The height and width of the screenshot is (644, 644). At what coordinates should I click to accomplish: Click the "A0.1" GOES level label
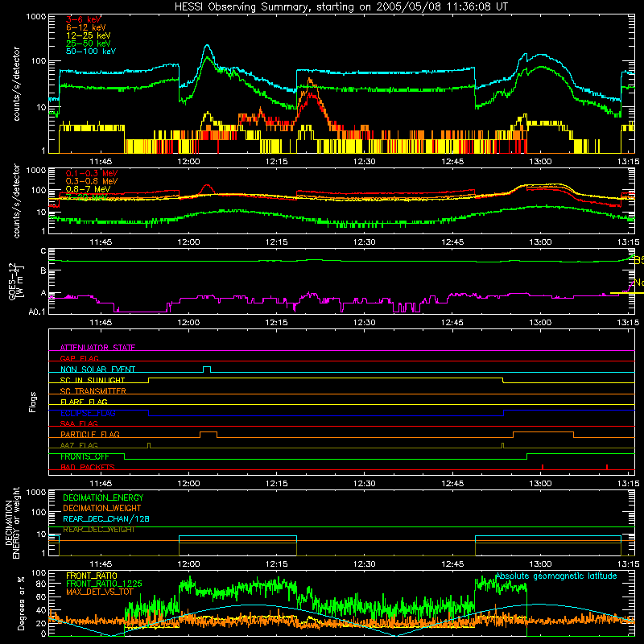coord(36,312)
